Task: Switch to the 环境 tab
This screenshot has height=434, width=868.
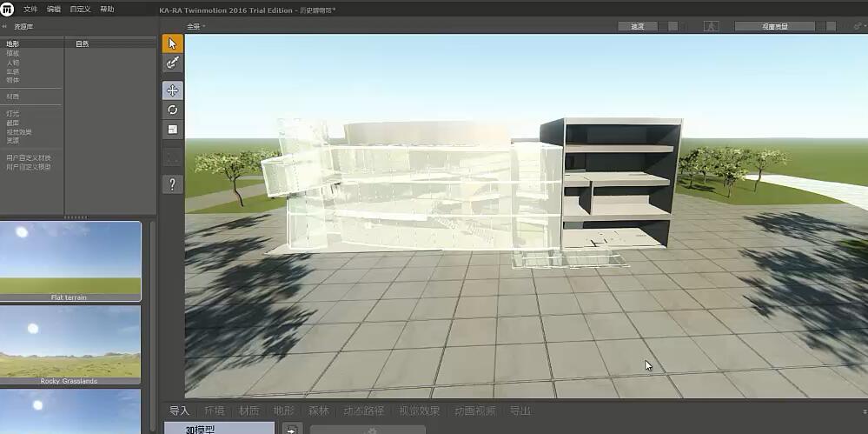Action: [215, 411]
